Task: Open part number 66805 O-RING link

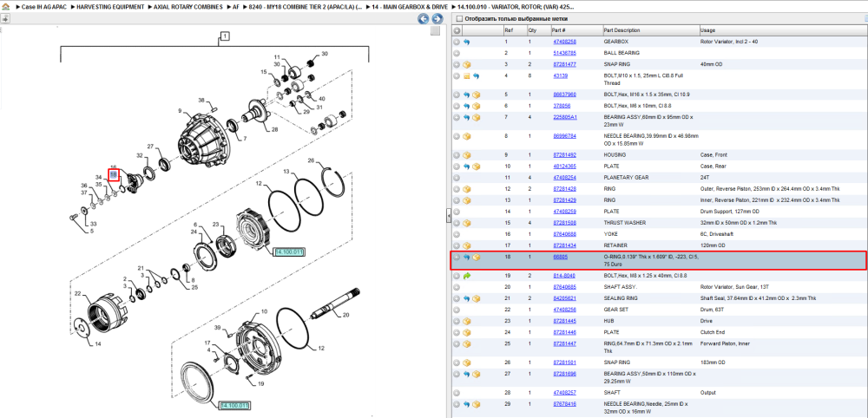Action: point(560,257)
